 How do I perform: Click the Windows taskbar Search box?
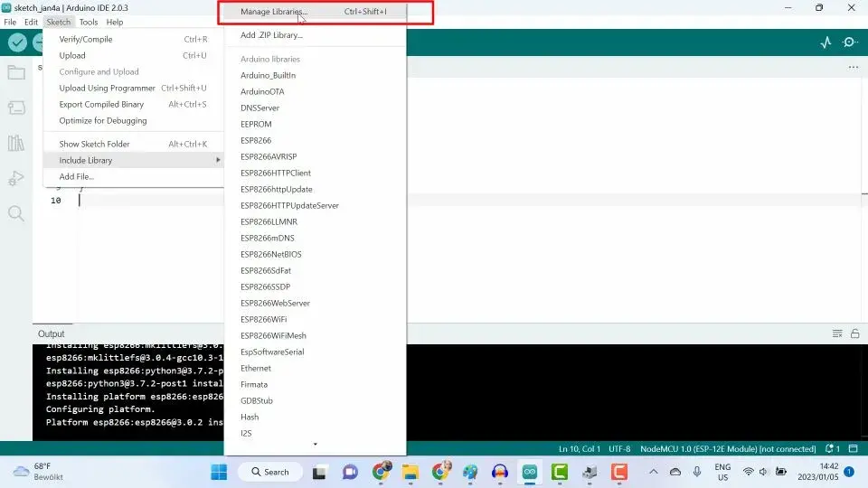coord(270,472)
